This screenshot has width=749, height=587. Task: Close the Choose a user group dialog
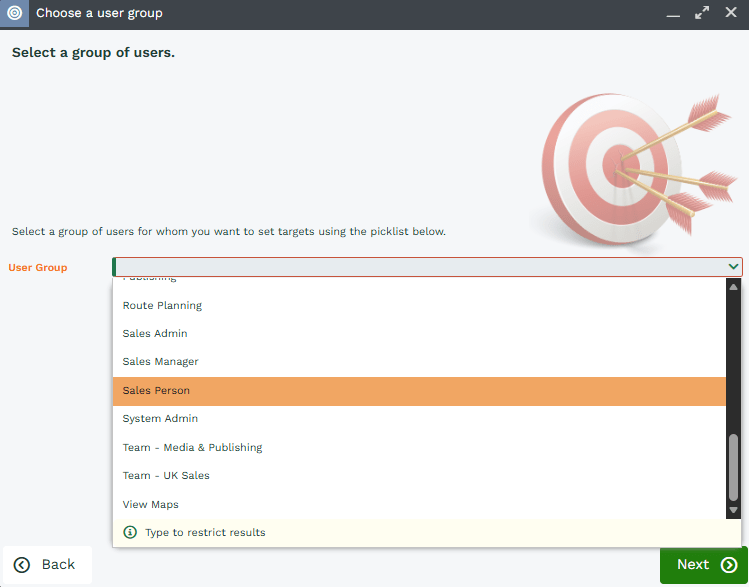coord(731,14)
